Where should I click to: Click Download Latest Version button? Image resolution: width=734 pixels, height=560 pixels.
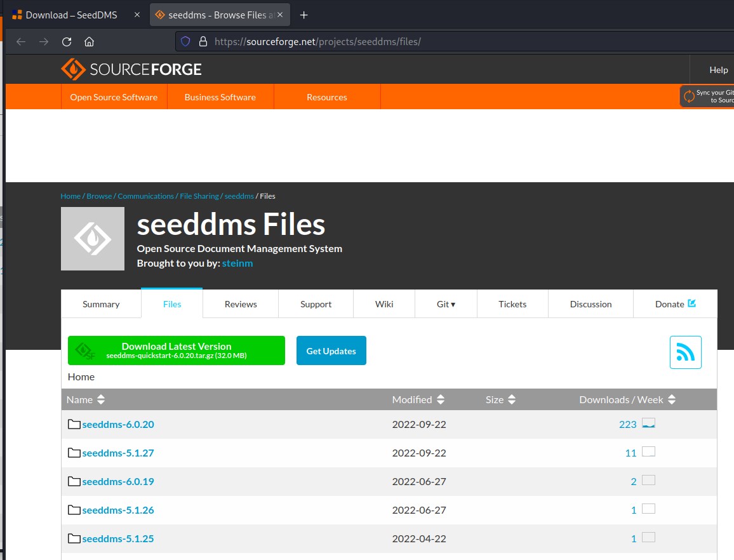pyautogui.click(x=177, y=350)
